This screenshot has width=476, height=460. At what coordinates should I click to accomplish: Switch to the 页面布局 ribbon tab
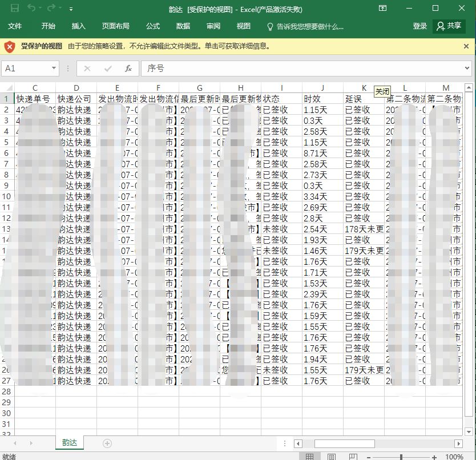(x=116, y=26)
